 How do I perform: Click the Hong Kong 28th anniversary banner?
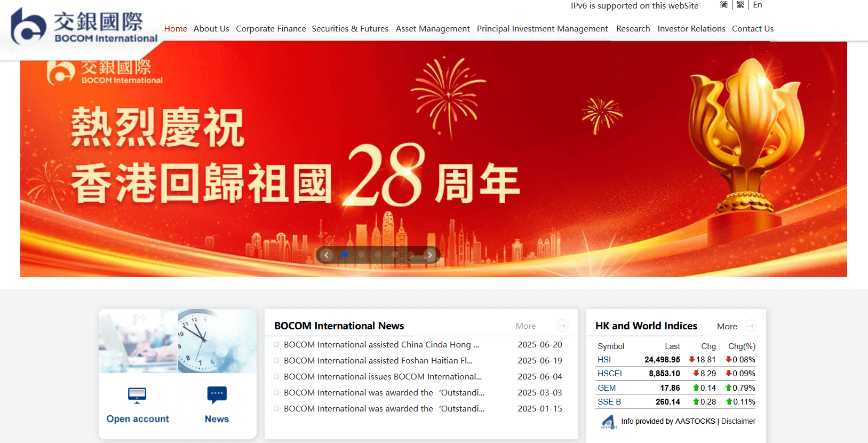pyautogui.click(x=433, y=159)
